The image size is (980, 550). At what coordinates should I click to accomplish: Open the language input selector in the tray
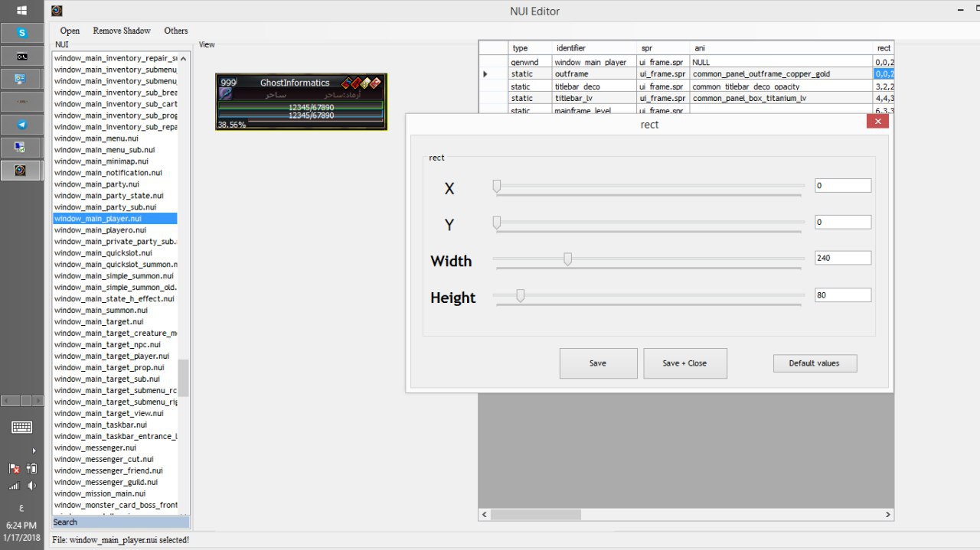(22, 507)
